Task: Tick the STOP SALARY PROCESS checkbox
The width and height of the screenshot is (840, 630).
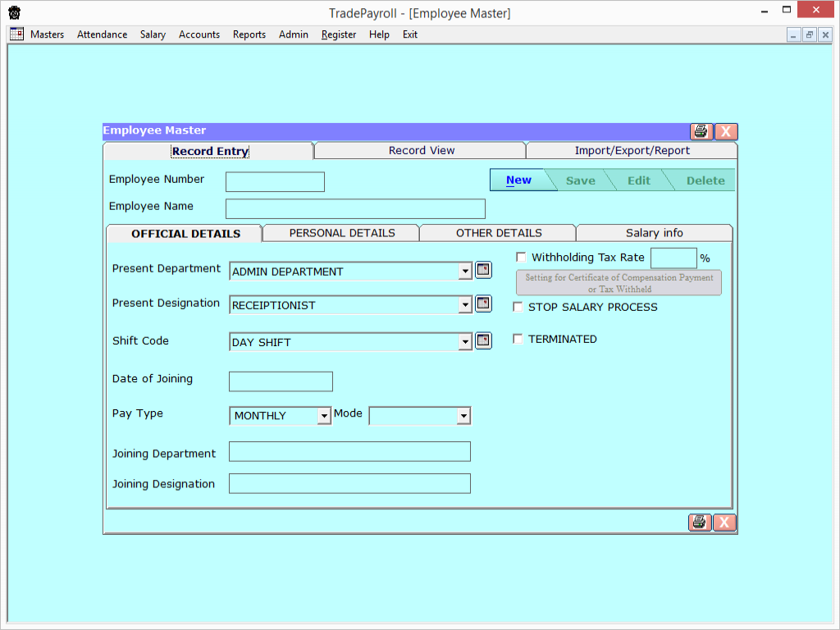Action: [x=518, y=307]
